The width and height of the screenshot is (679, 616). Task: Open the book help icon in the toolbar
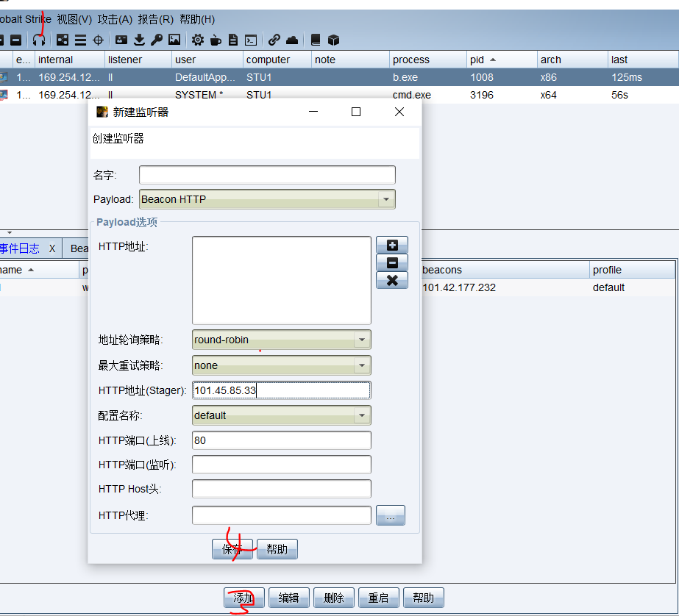click(316, 40)
